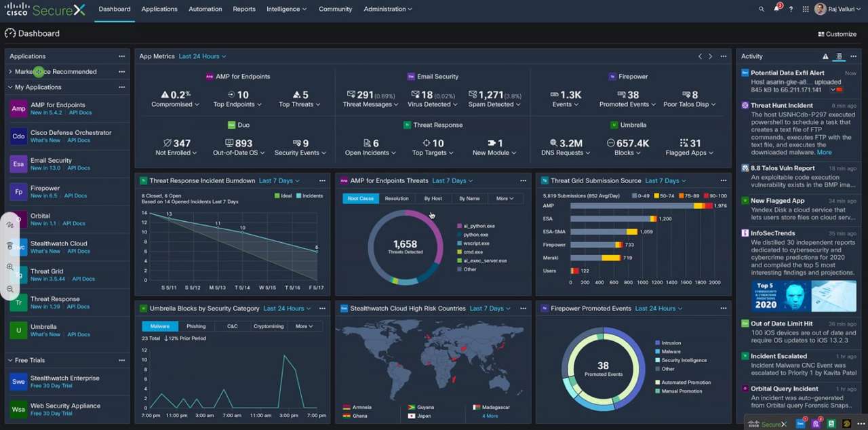Click the Activity panel three-dot options icon

pos(853,56)
